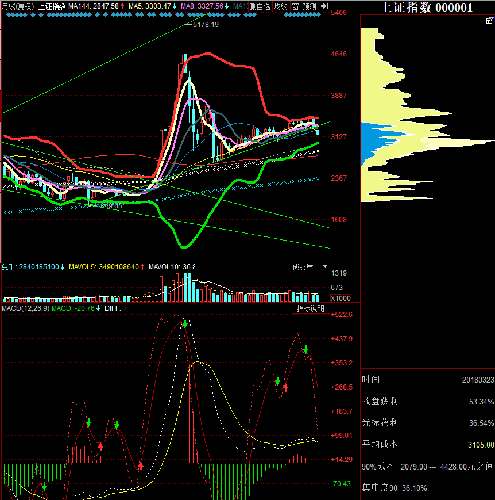Click the X1000 volume unit box
Screen dimensions: 495x500
point(340,298)
